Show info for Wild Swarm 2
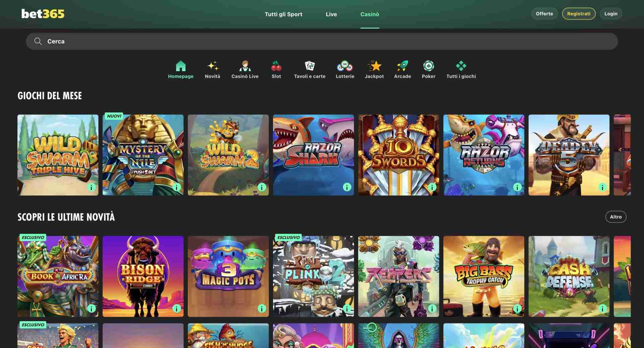Image resolution: width=644 pixels, height=348 pixels. (x=262, y=187)
